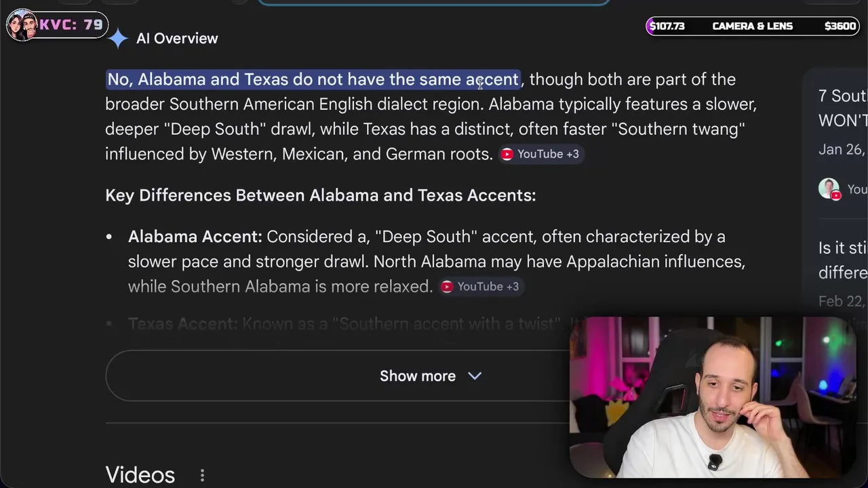This screenshot has height=488, width=868.
Task: Click the AI Overview sparkle icon
Action: point(118,39)
